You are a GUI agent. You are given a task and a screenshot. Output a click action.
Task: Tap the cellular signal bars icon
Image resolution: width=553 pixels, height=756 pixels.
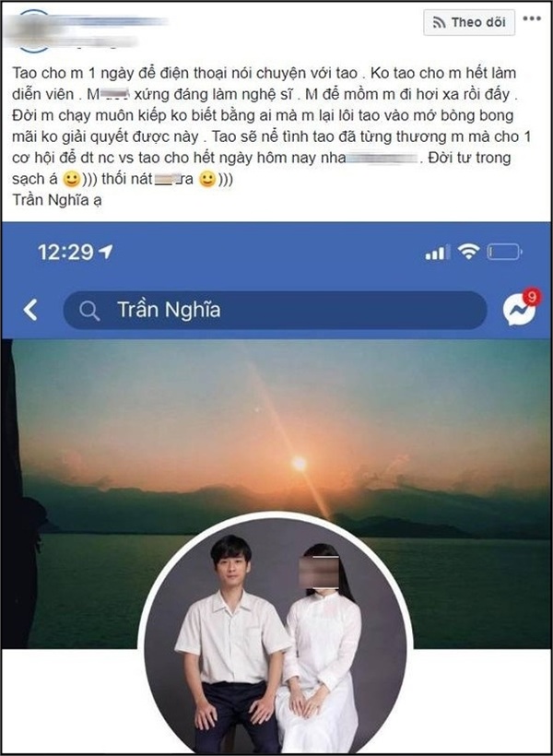click(438, 253)
